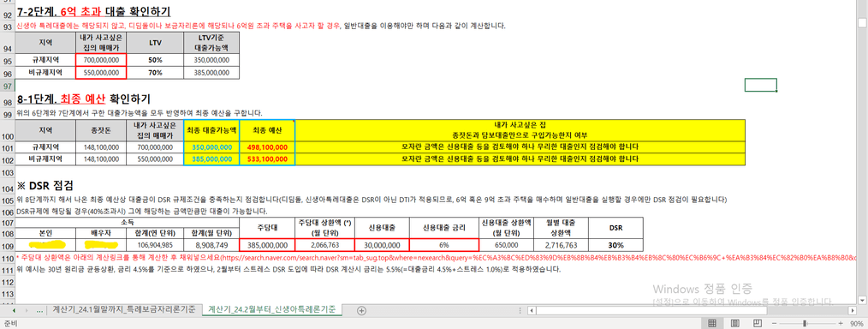
Task: Click heading ※ DSR 점검
Action: [x=45, y=185]
